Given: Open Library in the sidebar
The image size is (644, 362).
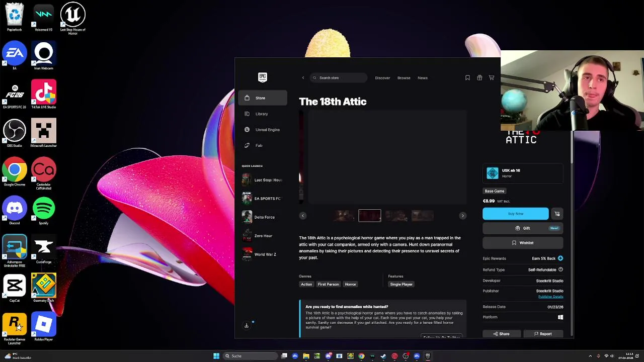Looking at the screenshot, I should click(263, 114).
